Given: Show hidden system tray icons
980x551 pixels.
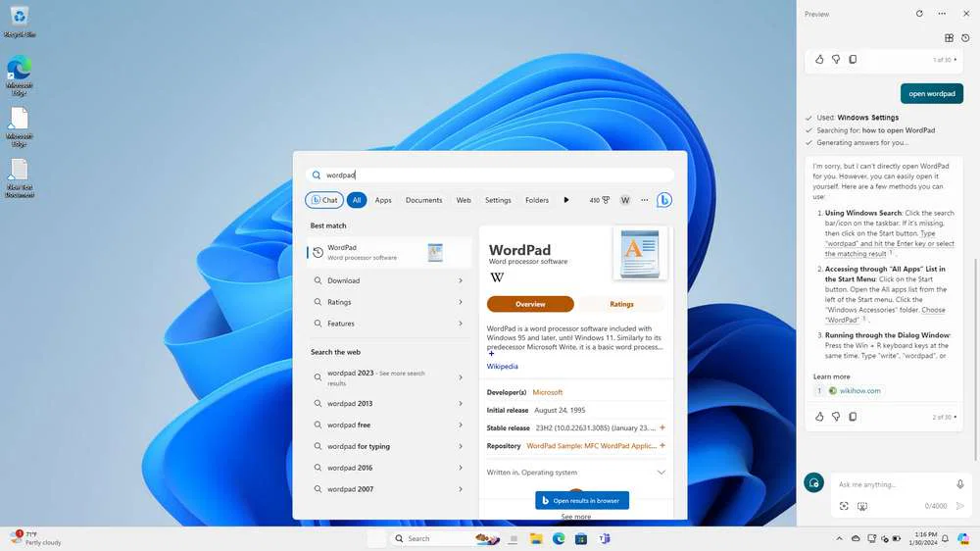Looking at the screenshot, I should coord(839,538).
